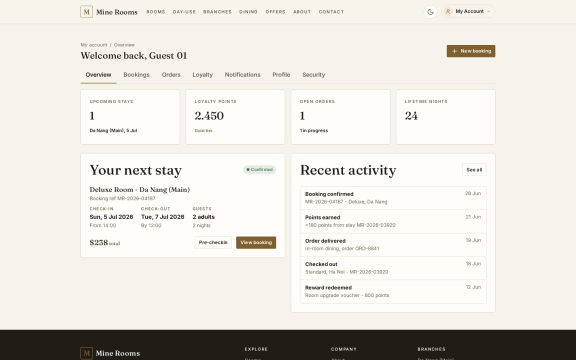Open the Points earned activity row
The height and width of the screenshot is (360, 576).
coord(393,222)
